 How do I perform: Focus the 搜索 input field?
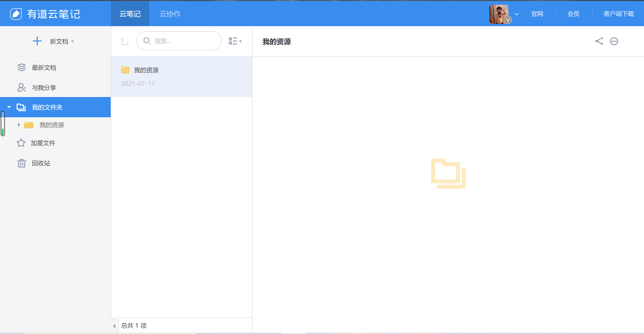[x=179, y=41]
